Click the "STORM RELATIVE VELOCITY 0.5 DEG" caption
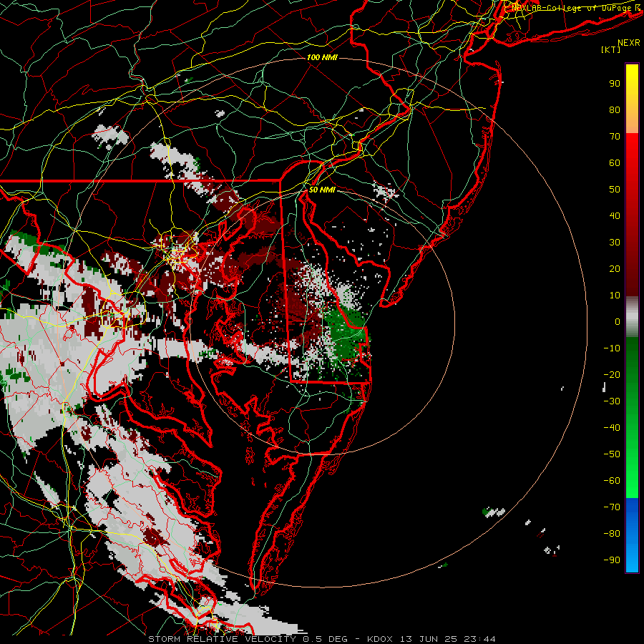The width and height of the screenshot is (644, 644). [x=248, y=639]
